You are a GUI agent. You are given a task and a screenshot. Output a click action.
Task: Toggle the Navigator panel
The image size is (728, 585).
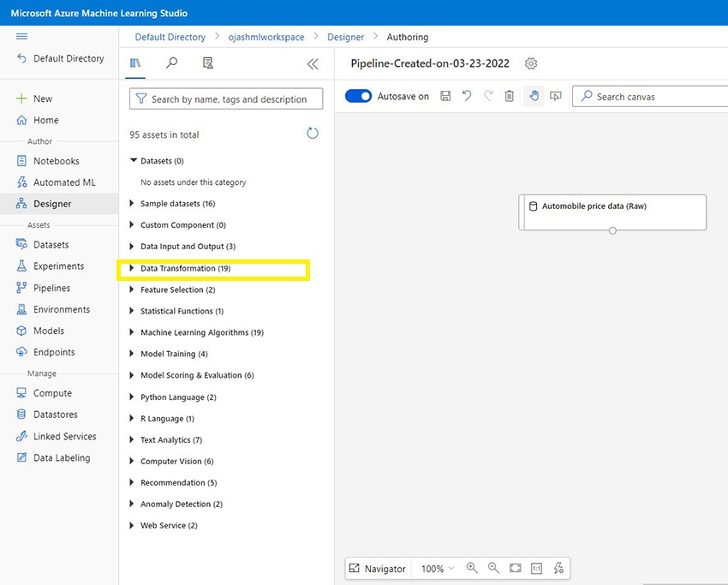pyautogui.click(x=378, y=568)
